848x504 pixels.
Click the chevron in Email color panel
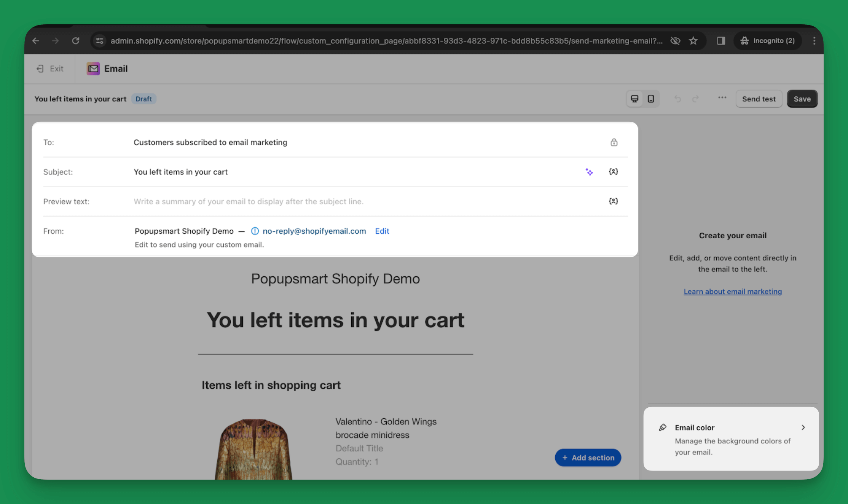tap(803, 427)
